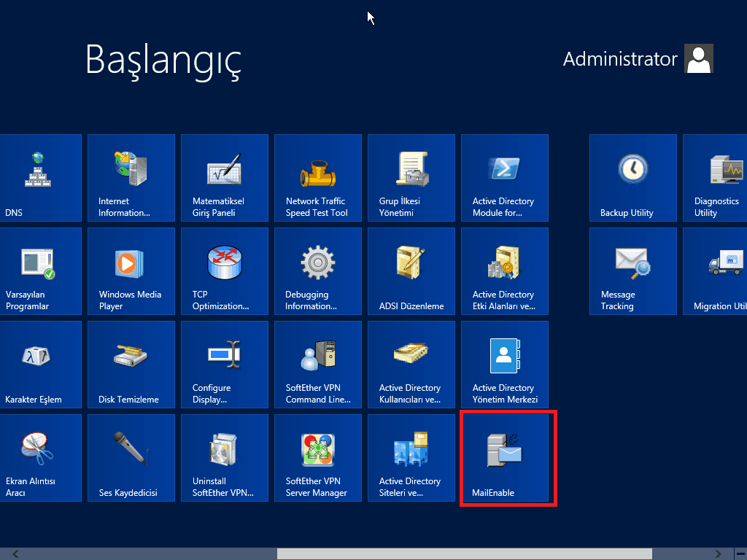Click the Administrator user avatar picture
This screenshot has width=747, height=560.
tap(699, 59)
